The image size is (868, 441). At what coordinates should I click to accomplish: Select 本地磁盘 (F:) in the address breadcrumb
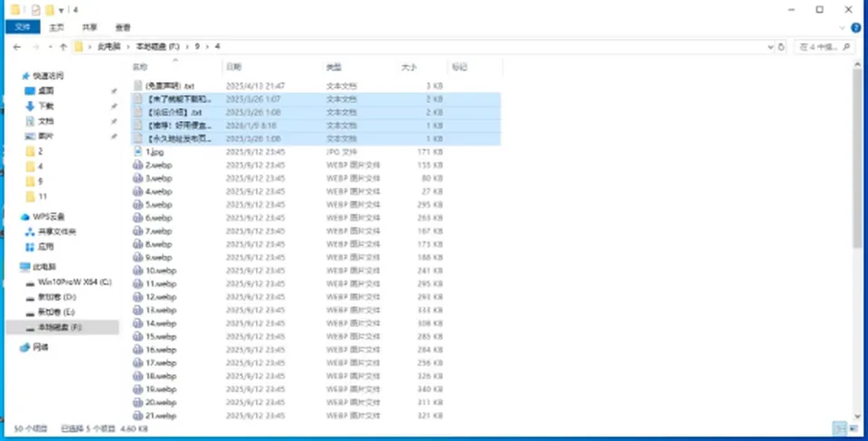[157, 47]
